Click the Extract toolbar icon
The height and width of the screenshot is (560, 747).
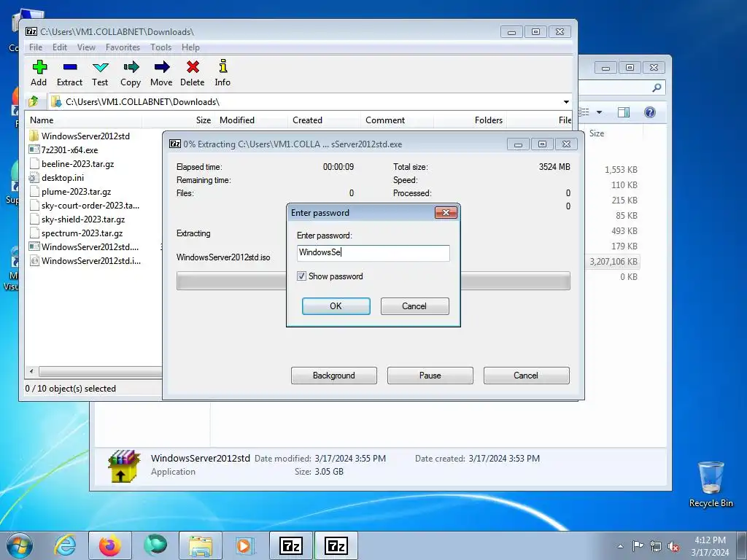tap(70, 67)
